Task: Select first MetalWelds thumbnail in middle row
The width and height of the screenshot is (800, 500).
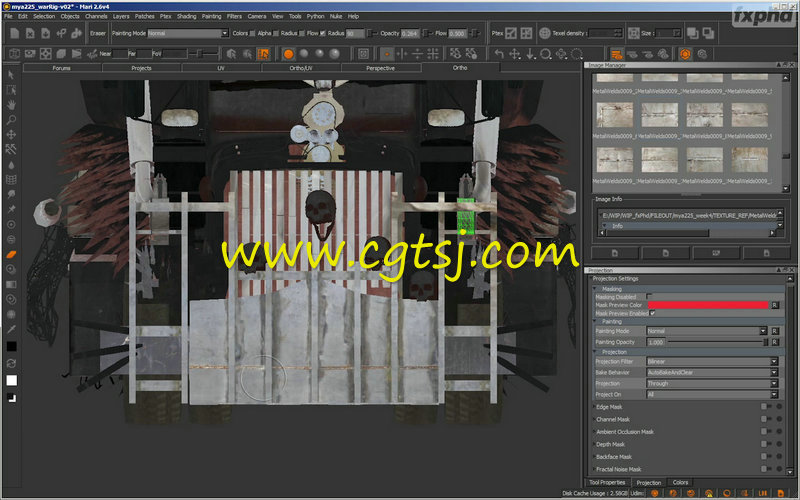Action: (x=615, y=115)
